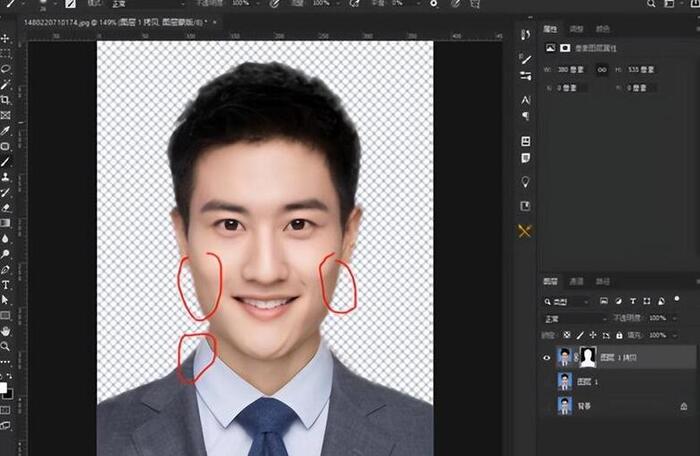Switch to the 属性 Properties tab
The image size is (700, 456).
coord(550,29)
